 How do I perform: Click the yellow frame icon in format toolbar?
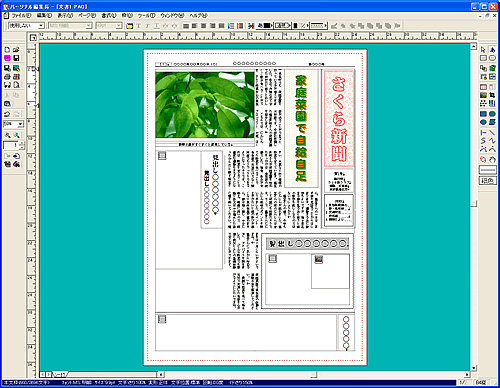click(130, 26)
